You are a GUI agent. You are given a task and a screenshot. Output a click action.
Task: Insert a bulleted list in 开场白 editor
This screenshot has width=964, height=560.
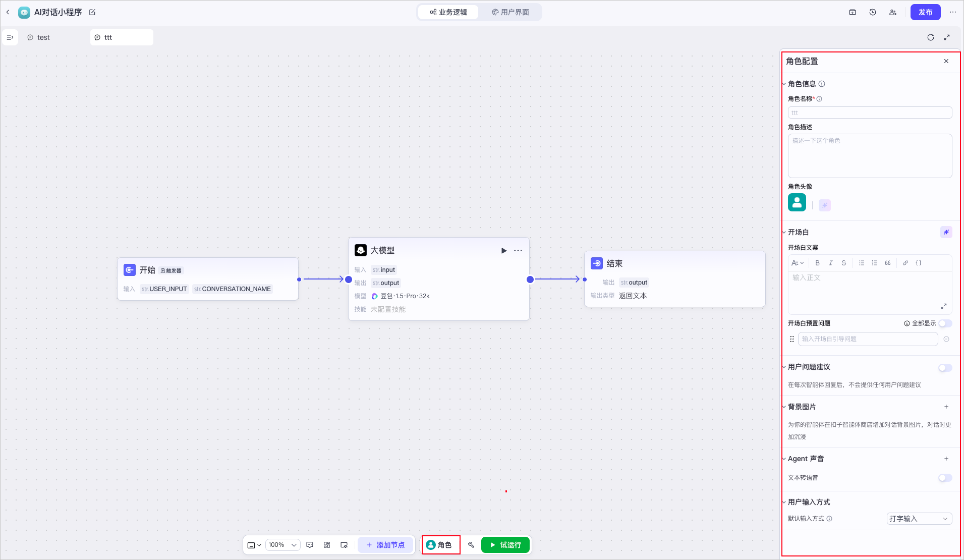(x=862, y=263)
